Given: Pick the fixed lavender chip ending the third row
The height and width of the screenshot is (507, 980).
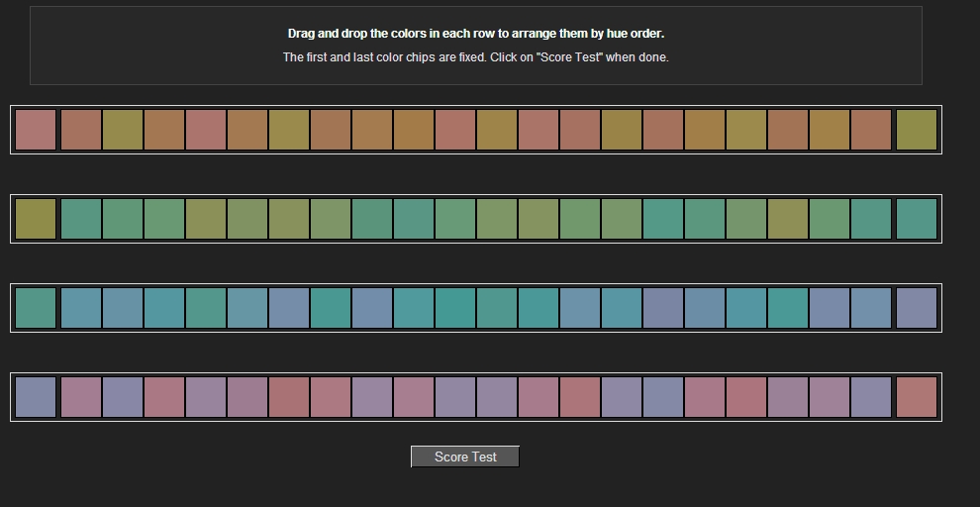Looking at the screenshot, I should 916,308.
